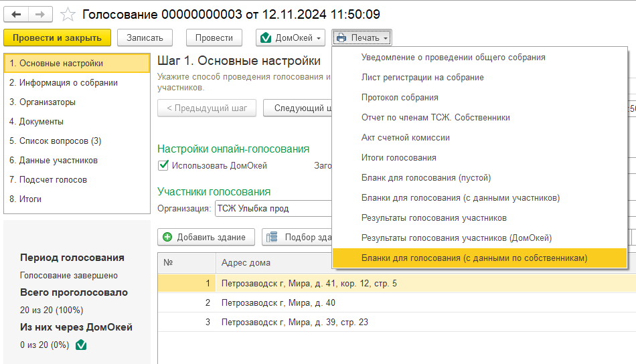Image resolution: width=636 pixels, height=364 pixels.
Task: Choose Итоги голосования print option
Action: click(x=398, y=158)
